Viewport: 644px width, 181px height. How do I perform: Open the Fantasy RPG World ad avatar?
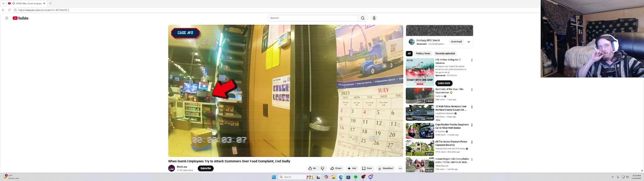(412, 42)
